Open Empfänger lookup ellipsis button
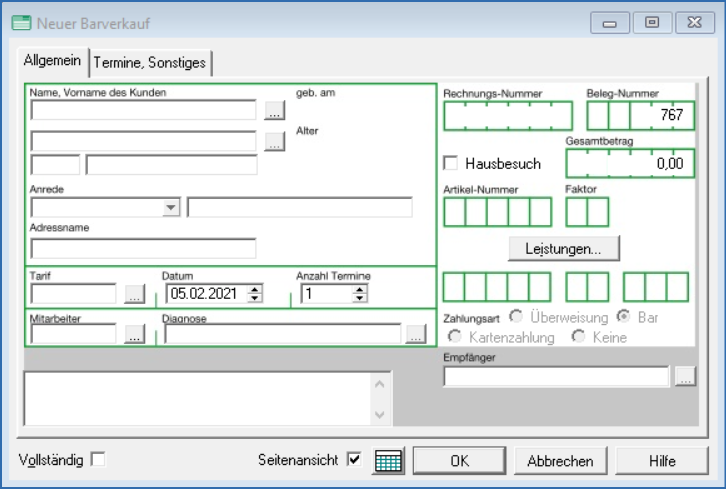This screenshot has width=726, height=489. tap(684, 377)
